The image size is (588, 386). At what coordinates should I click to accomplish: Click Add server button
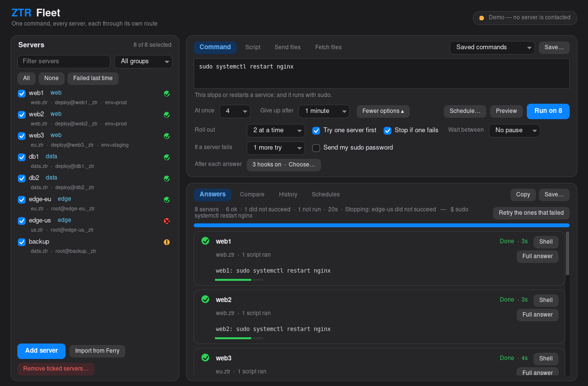(41, 351)
